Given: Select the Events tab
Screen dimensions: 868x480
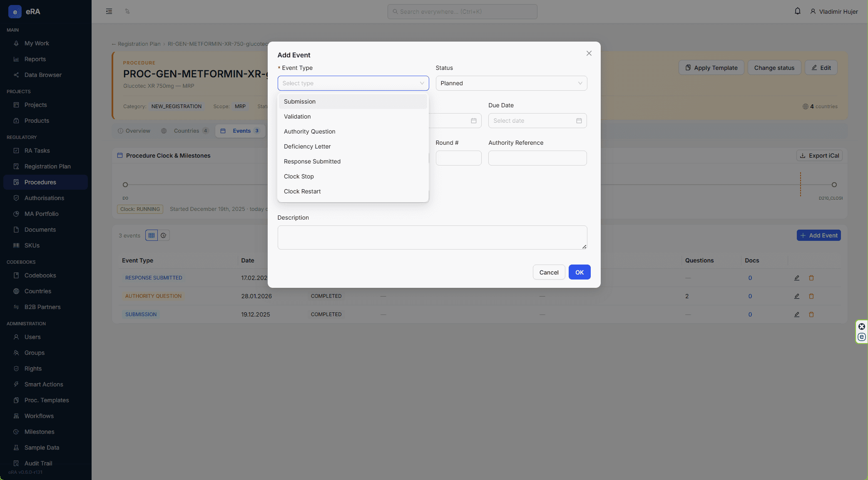Looking at the screenshot, I should click(x=240, y=131).
